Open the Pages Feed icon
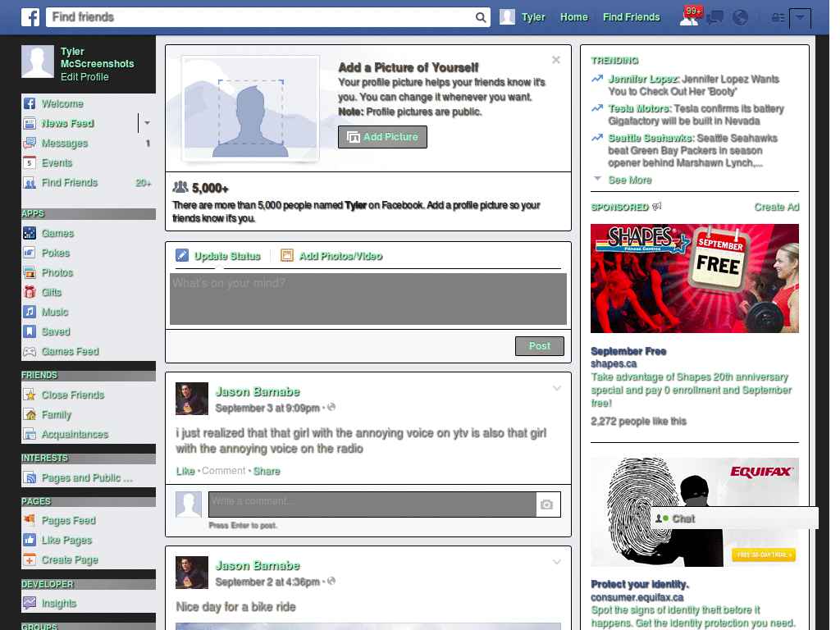This screenshot has height=630, width=840. 30,520
